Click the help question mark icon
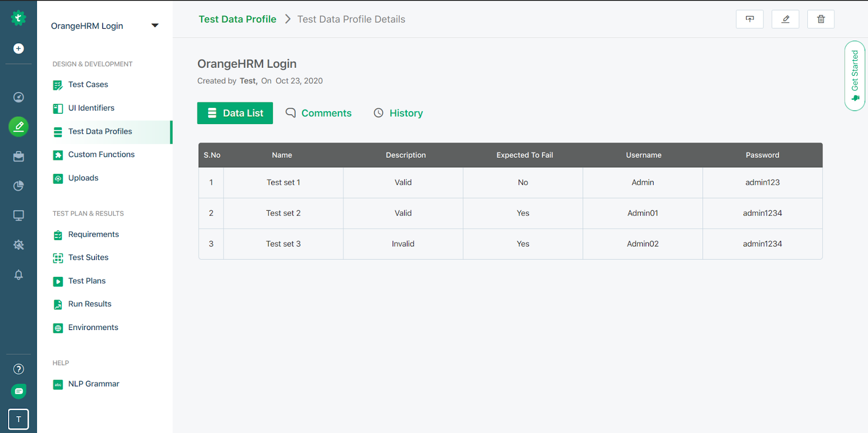This screenshot has height=433, width=868. coord(18,369)
